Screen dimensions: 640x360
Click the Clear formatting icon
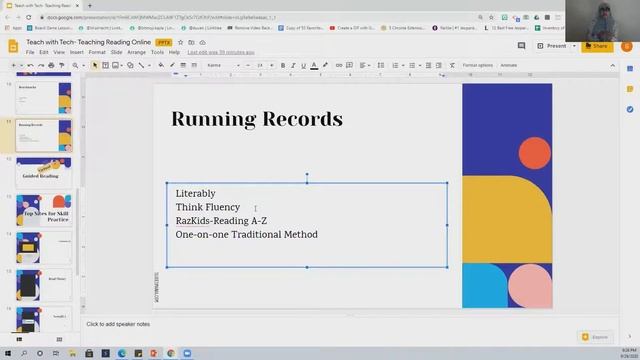452,65
